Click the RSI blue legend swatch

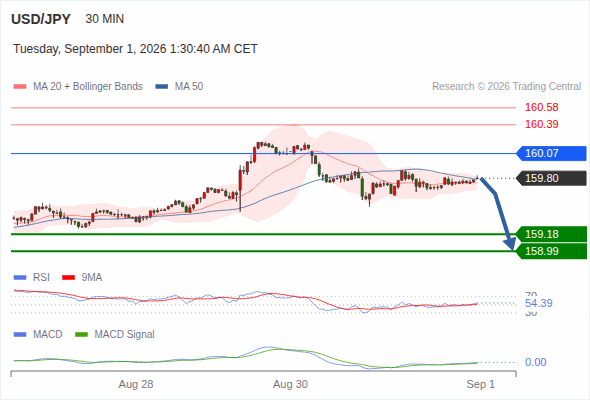point(20,278)
